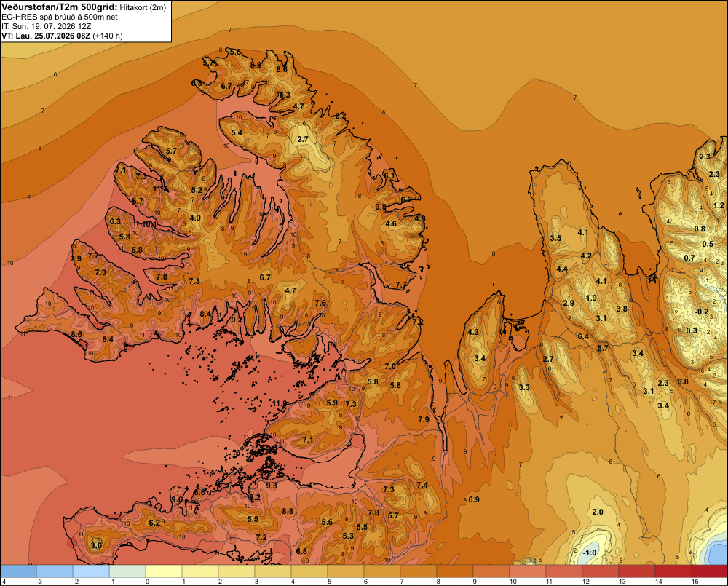The height and width of the screenshot is (586, 728).
Task: Select the -0.2 temperature label in the east mountains
Action: (702, 312)
